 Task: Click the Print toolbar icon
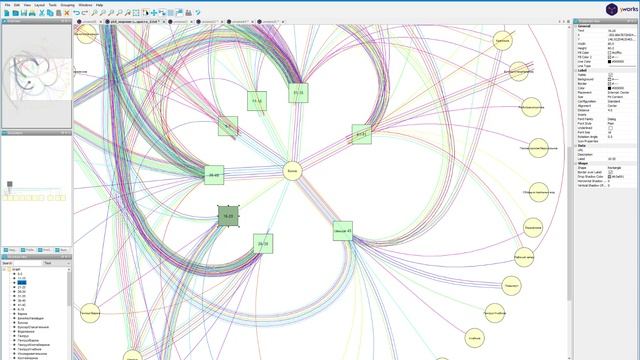32,13
